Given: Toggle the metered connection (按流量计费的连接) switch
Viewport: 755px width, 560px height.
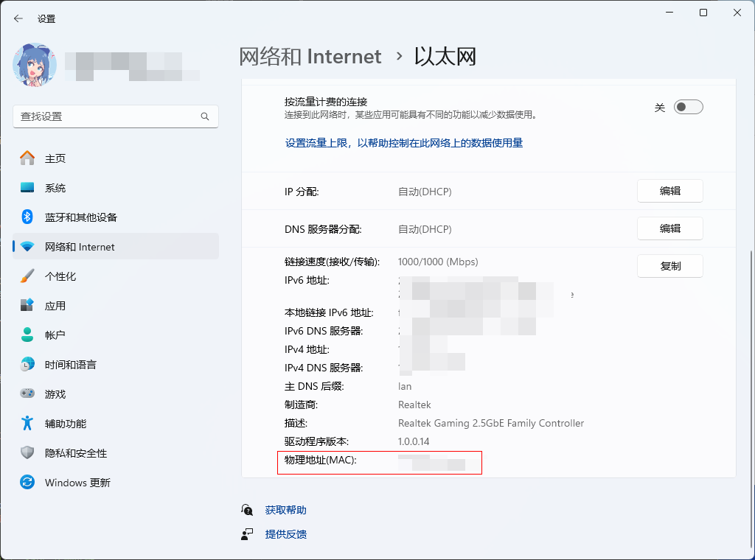Looking at the screenshot, I should point(689,108).
